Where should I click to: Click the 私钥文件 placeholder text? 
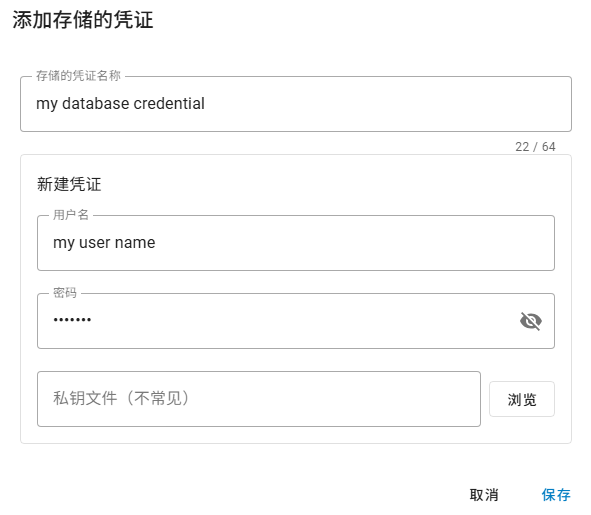pyautogui.click(x=121, y=399)
